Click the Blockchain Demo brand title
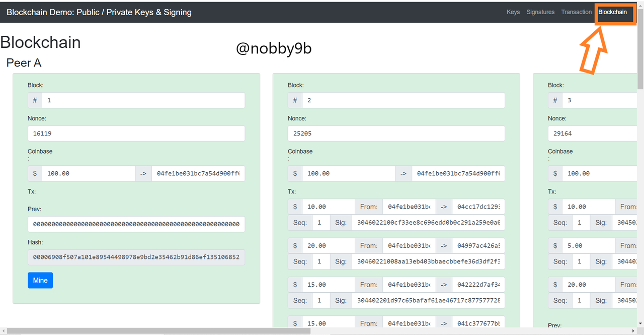This screenshot has height=335, width=644. [x=99, y=12]
